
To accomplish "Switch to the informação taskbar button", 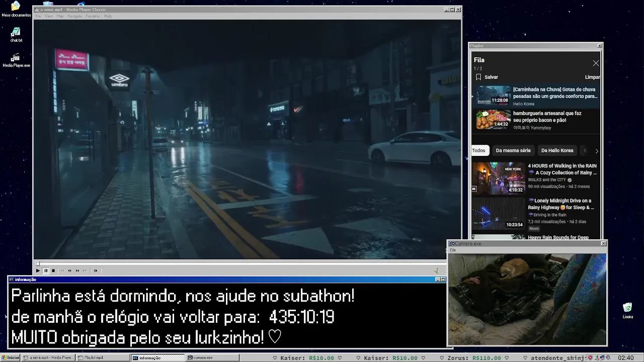I will coord(158,357).
